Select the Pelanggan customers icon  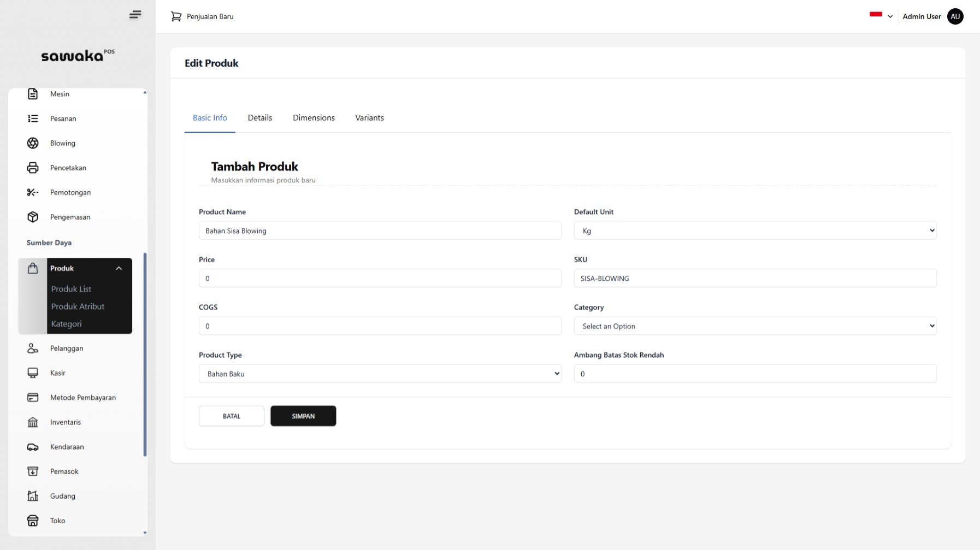[x=33, y=348]
